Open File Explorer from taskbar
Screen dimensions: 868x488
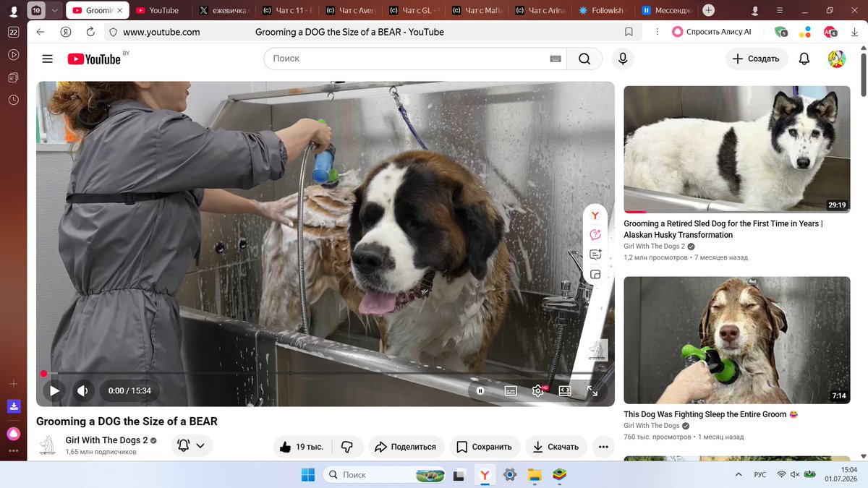535,475
